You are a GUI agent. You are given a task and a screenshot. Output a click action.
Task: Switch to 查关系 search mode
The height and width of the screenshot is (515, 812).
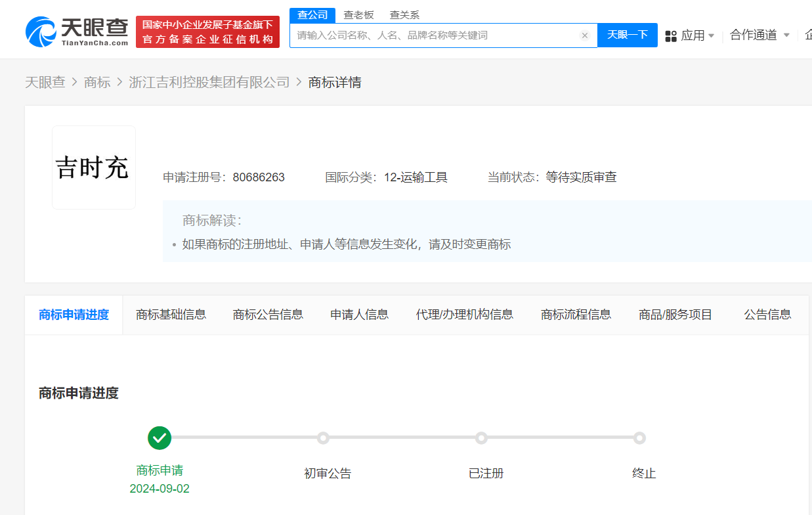(x=404, y=15)
